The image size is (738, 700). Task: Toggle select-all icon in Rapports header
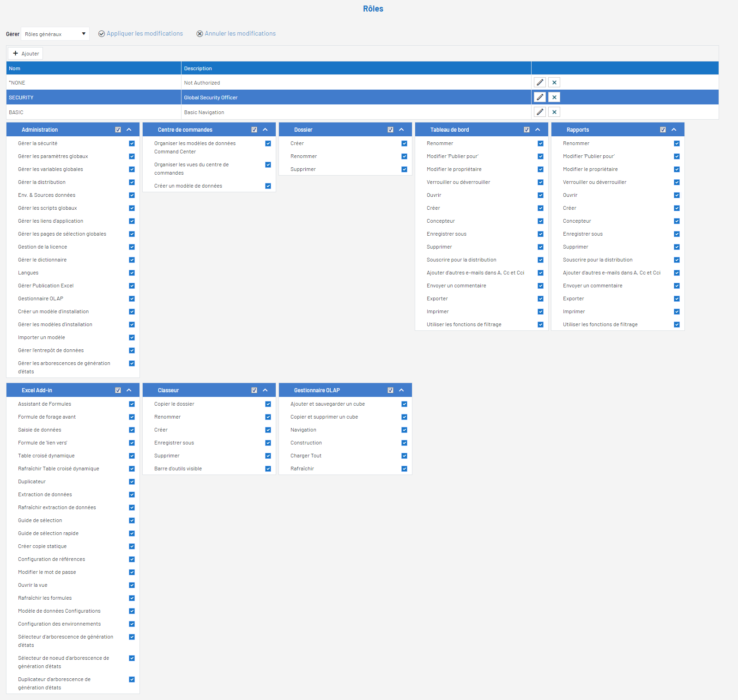coord(663,130)
